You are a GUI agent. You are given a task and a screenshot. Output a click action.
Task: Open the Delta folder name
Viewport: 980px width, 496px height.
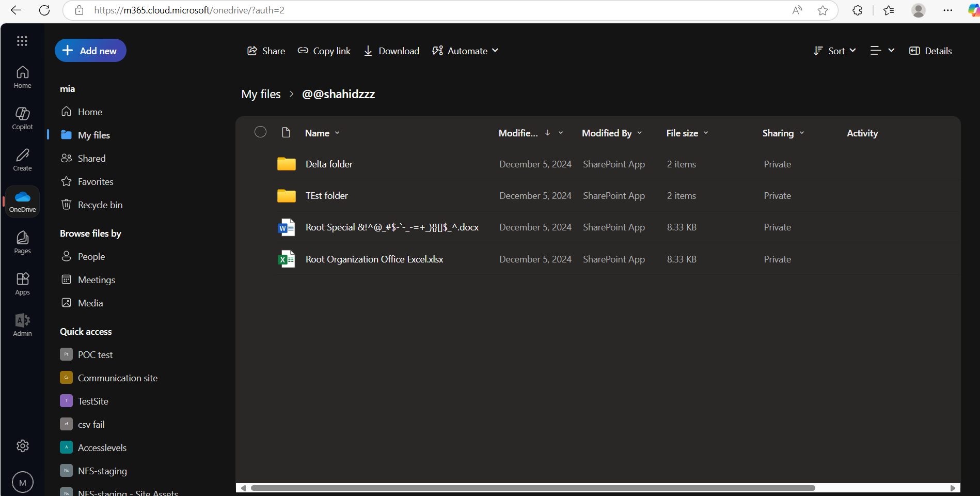[329, 164]
